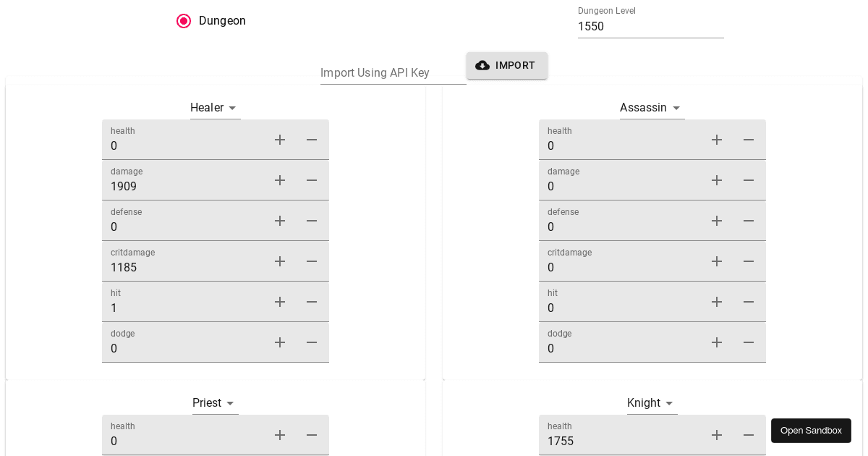This screenshot has height=456, width=868.
Task: Decrease Healer hit with minus icon
Action: (312, 302)
